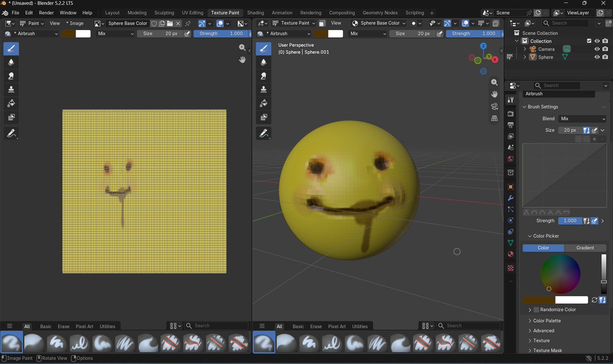Hide the Sphere in viewport
613x364 pixels.
(x=597, y=57)
